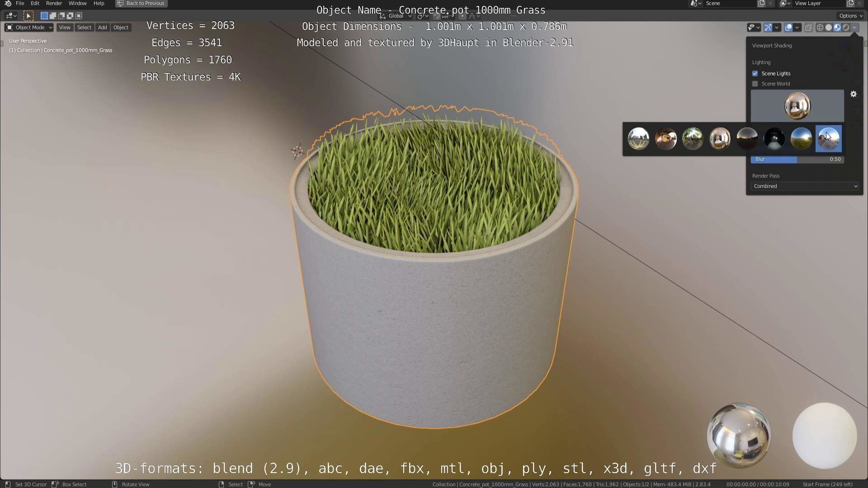Adjust the Blur slider

point(797,160)
